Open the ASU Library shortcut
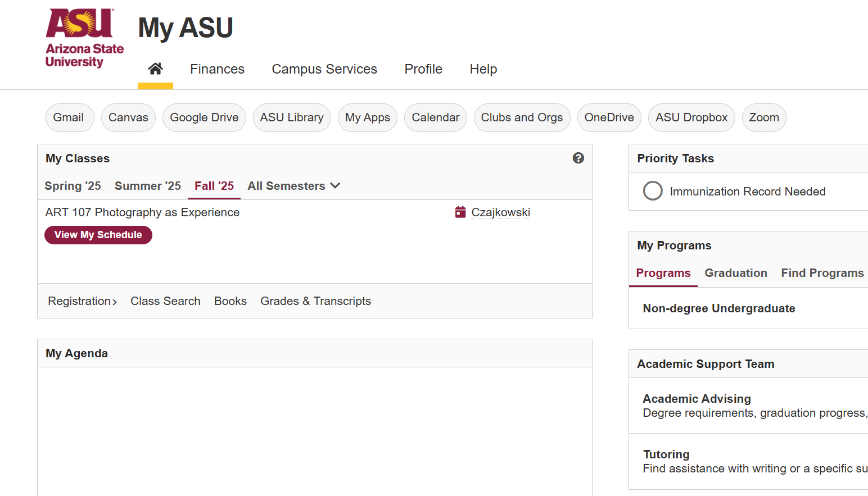This screenshot has height=496, width=868. point(292,117)
